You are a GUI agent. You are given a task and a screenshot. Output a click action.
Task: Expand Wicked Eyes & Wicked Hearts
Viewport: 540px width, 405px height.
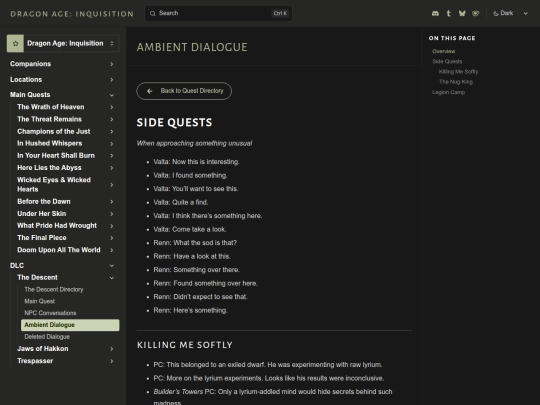(65, 185)
